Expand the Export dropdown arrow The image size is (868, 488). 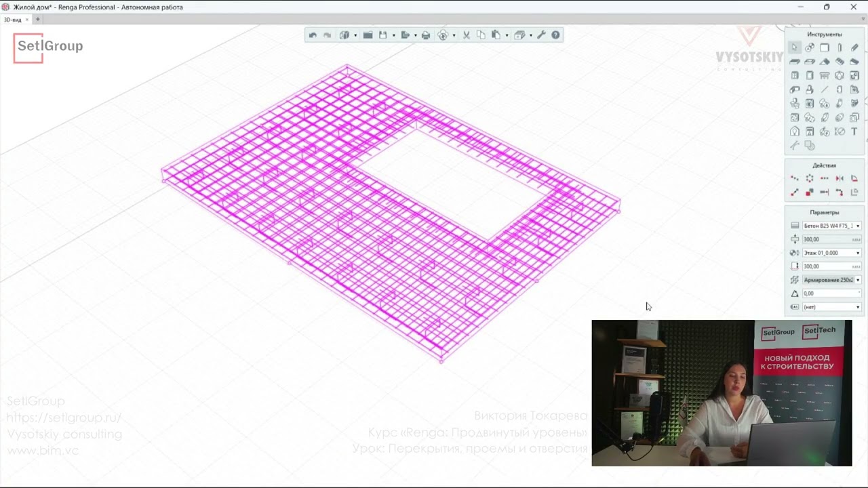[x=416, y=35]
